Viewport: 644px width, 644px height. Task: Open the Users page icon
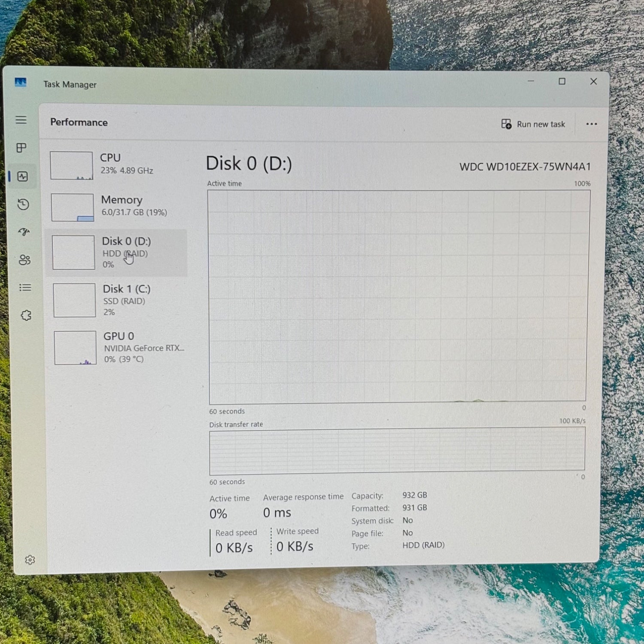24,260
